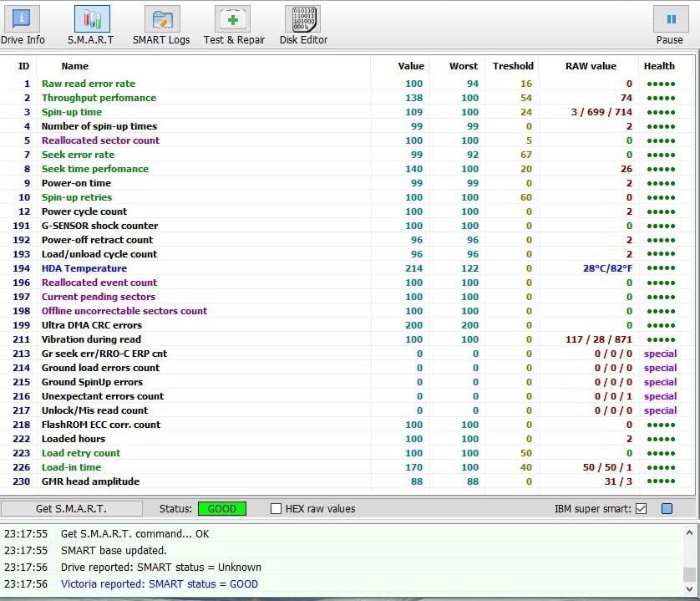Click raw value 50 / 50 / 1
Viewport: 700px width, 601px height.
607,467
